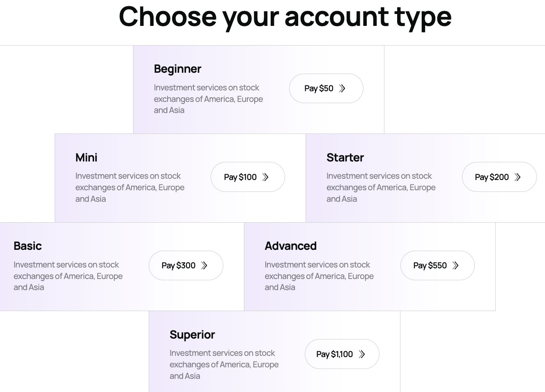Select the Advanced account heading
The height and width of the screenshot is (392, 545).
(x=290, y=246)
